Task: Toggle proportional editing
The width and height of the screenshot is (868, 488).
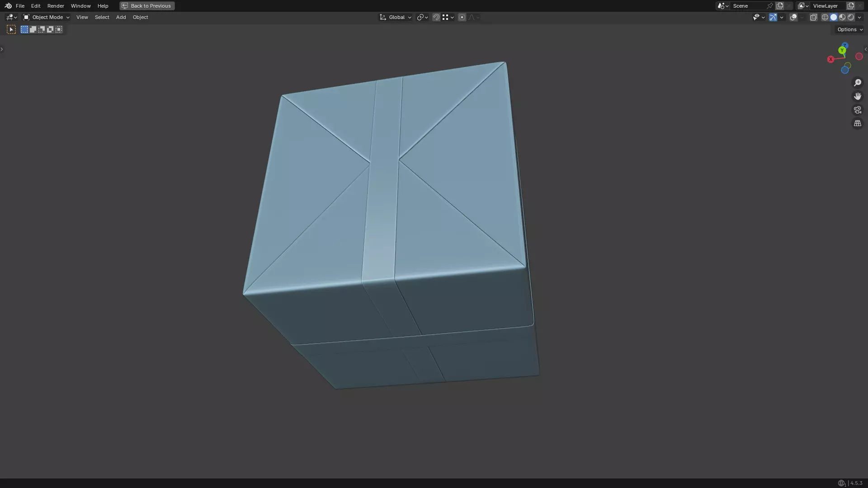Action: click(462, 17)
